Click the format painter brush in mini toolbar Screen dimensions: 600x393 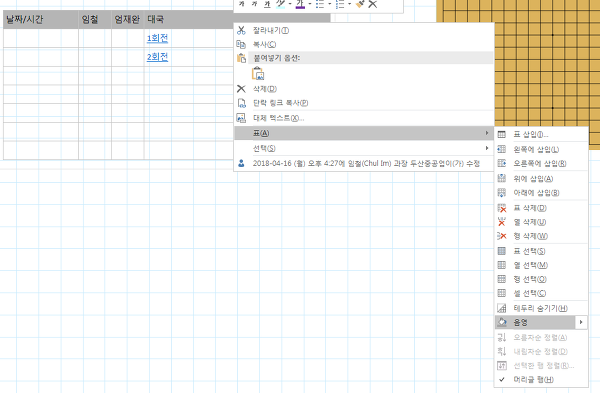[x=359, y=4]
